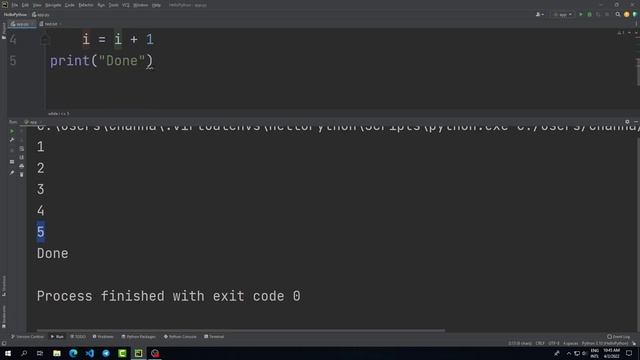This screenshot has height=360, width=640.
Task: Debug app using the toolbar bug icon
Action: click(589, 14)
